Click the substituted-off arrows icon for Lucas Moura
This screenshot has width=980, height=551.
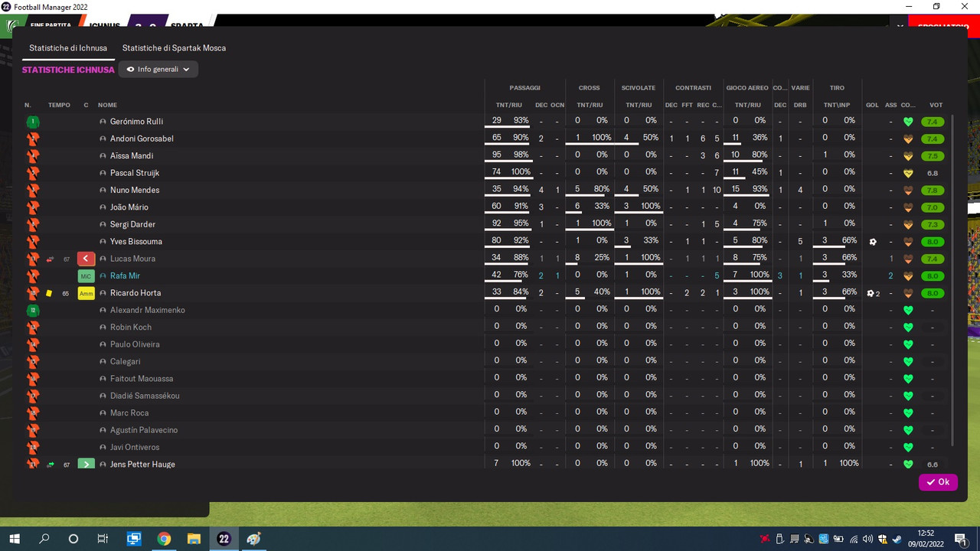tap(50, 259)
